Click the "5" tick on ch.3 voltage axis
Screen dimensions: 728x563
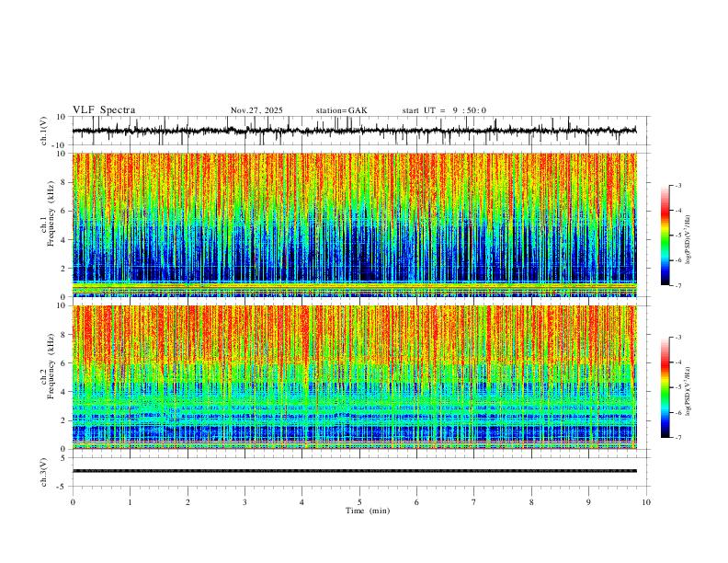63,458
